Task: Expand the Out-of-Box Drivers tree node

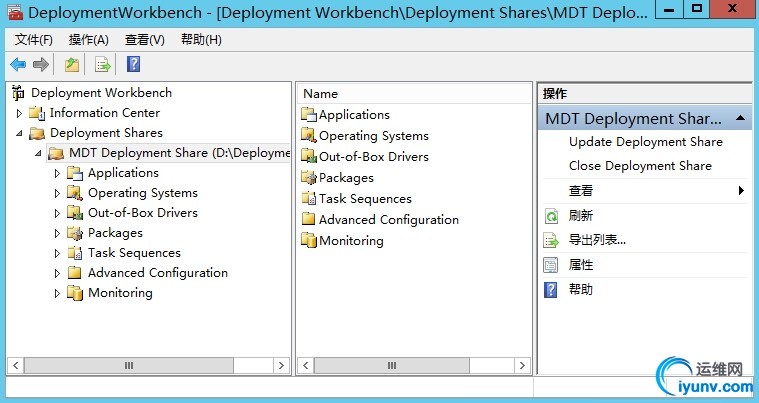Action: pyautogui.click(x=57, y=213)
